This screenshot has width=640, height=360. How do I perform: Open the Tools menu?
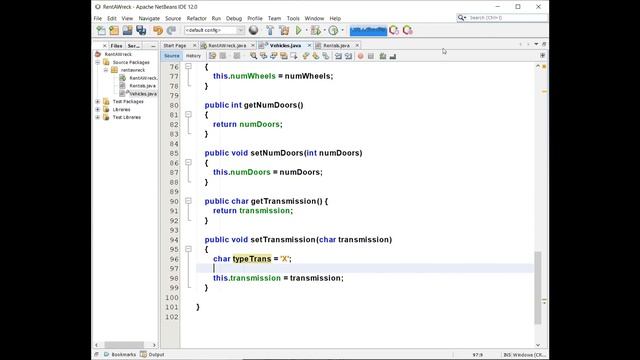(293, 18)
